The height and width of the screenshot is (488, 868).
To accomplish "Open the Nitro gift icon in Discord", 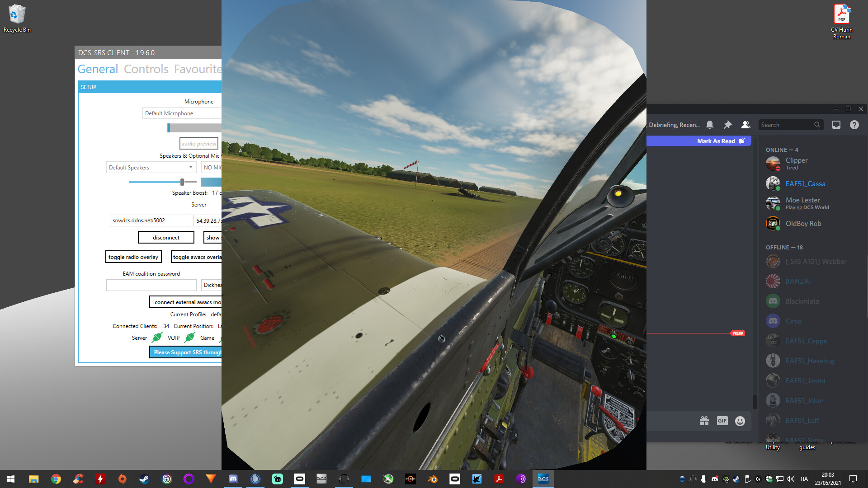I will click(704, 421).
